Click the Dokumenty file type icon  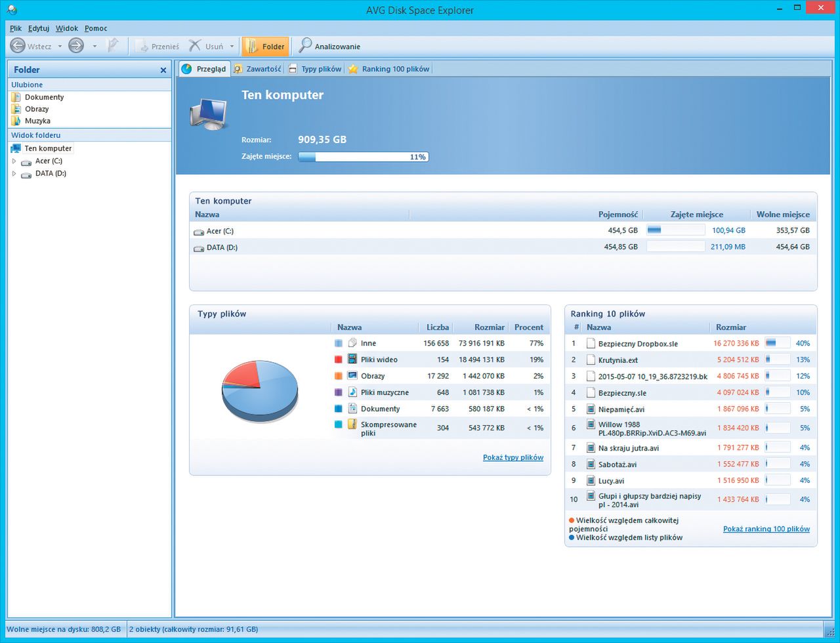pyautogui.click(x=352, y=408)
